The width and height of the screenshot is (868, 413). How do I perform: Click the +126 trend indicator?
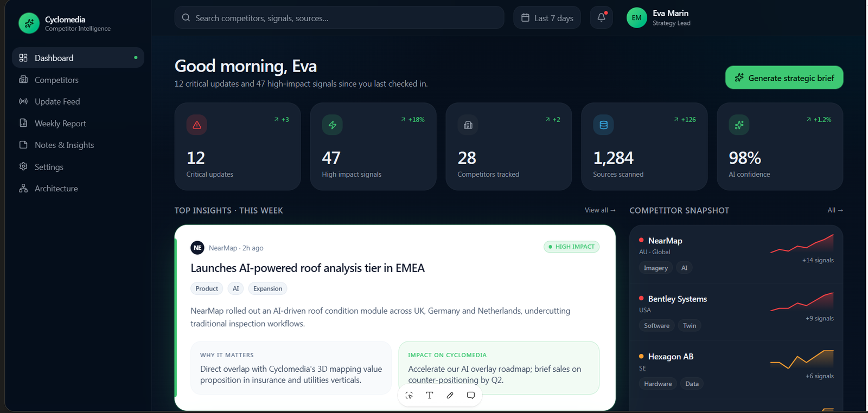[685, 119]
